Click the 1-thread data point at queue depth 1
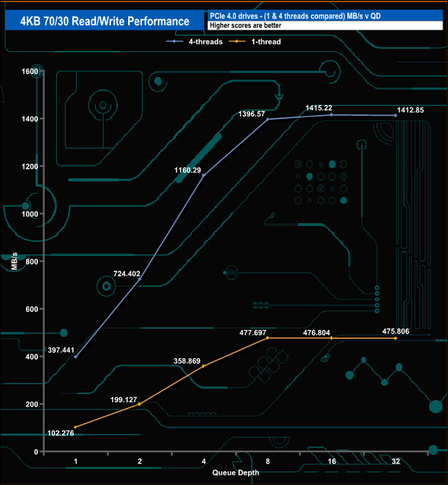448x485 pixels. [x=76, y=427]
